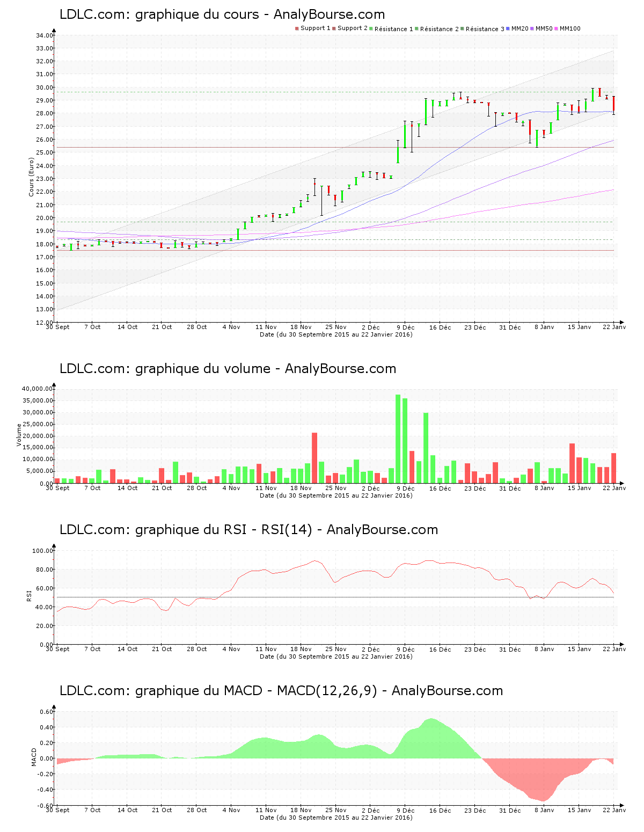Screen dimensions: 644x832
Task: Select the Résistance 3 legend label
Action: pyautogui.click(x=485, y=28)
